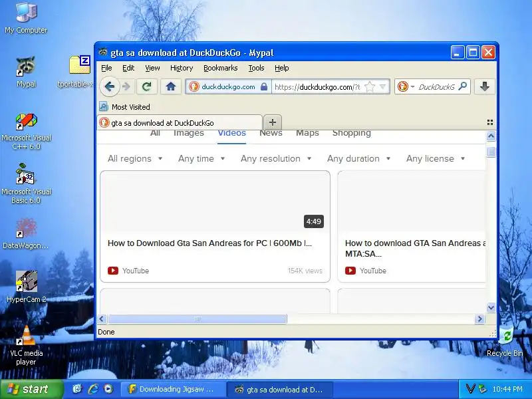Click the vertical scrollbar down arrow
The height and width of the screenshot is (399, 532).
[x=491, y=307]
